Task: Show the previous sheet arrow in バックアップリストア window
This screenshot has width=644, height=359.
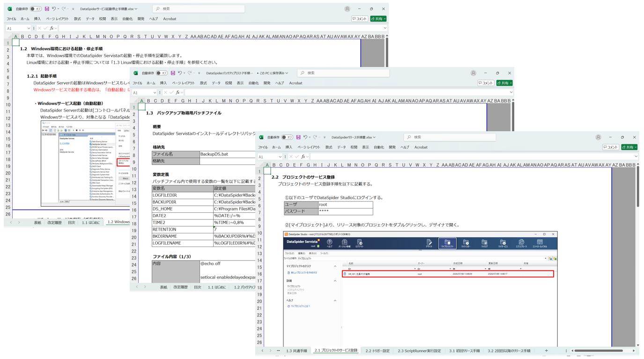Action: click(x=137, y=287)
